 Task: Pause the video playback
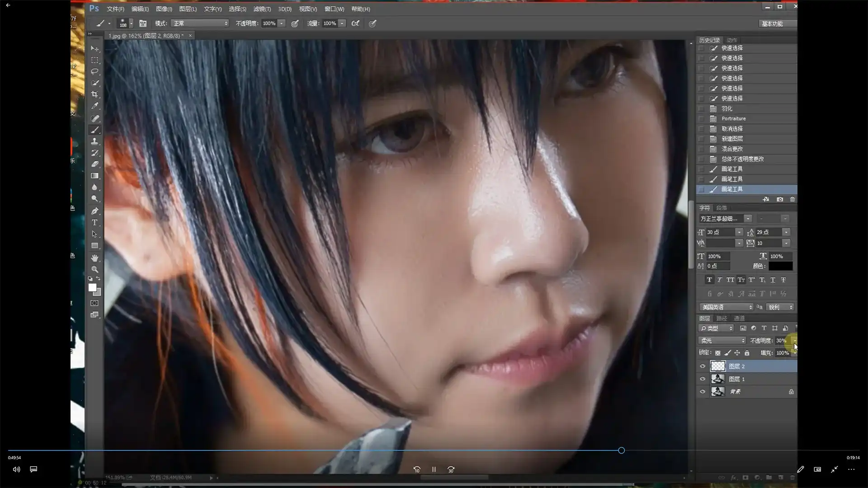(434, 469)
